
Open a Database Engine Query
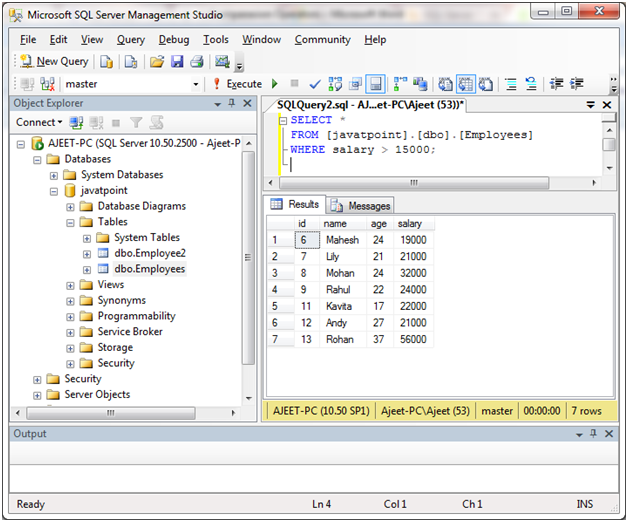(106, 61)
